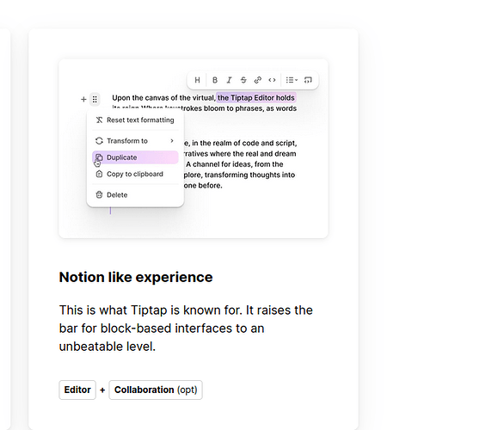Click the six-dot drag handle icon

(95, 99)
